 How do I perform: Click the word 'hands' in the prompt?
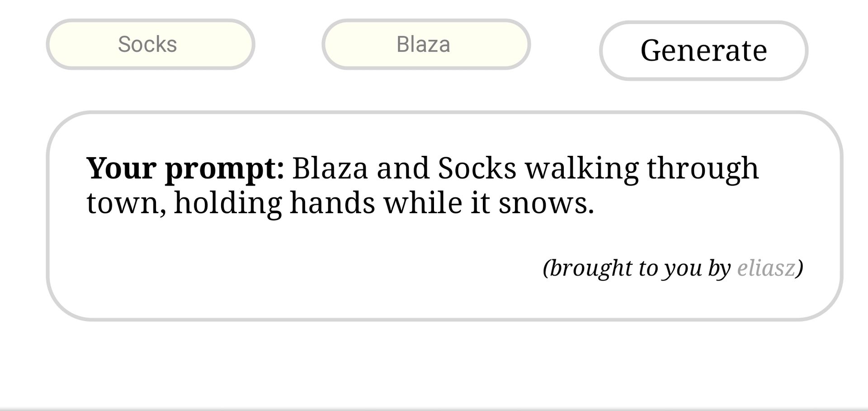tap(333, 202)
